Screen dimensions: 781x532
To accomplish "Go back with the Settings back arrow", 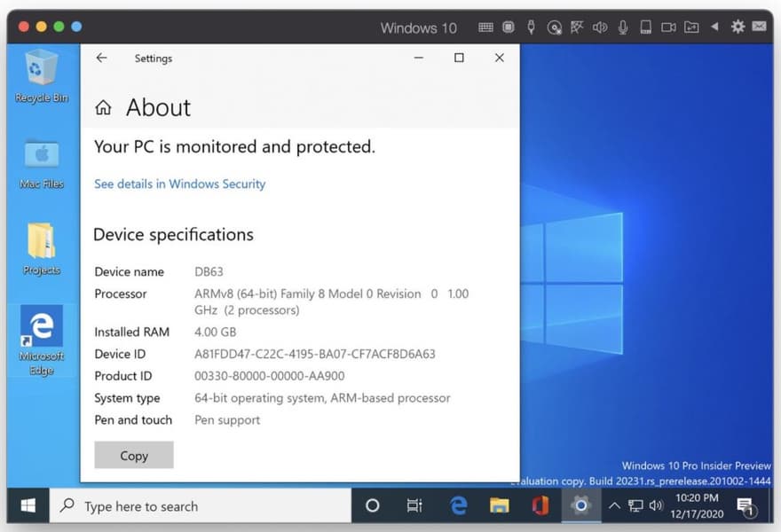I will click(x=101, y=58).
